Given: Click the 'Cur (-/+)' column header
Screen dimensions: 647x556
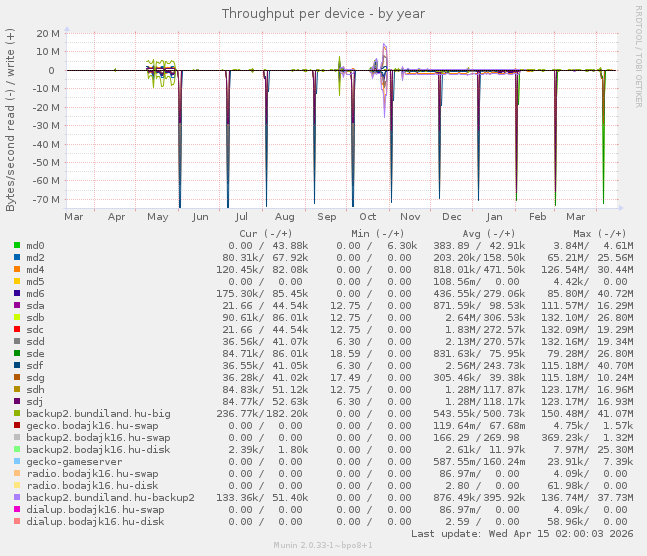Looking at the screenshot, I should 266,234.
